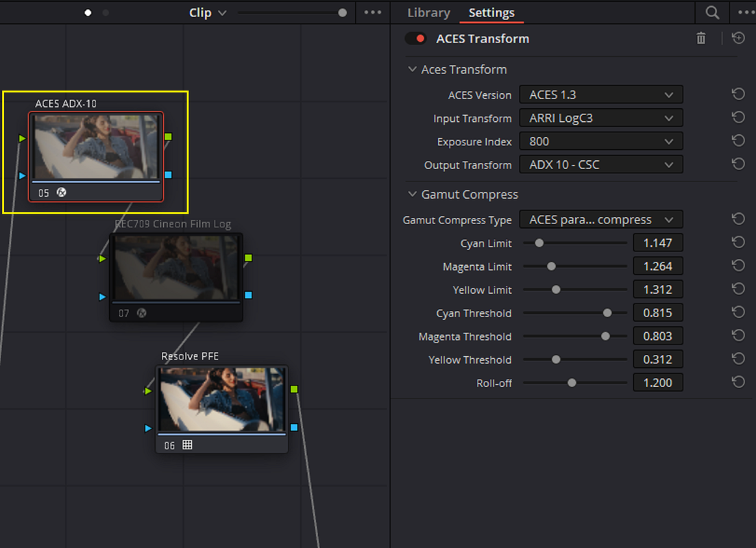The height and width of the screenshot is (548, 756).
Task: Click the Cyan Limit 1.147 value field
Action: pyautogui.click(x=657, y=243)
